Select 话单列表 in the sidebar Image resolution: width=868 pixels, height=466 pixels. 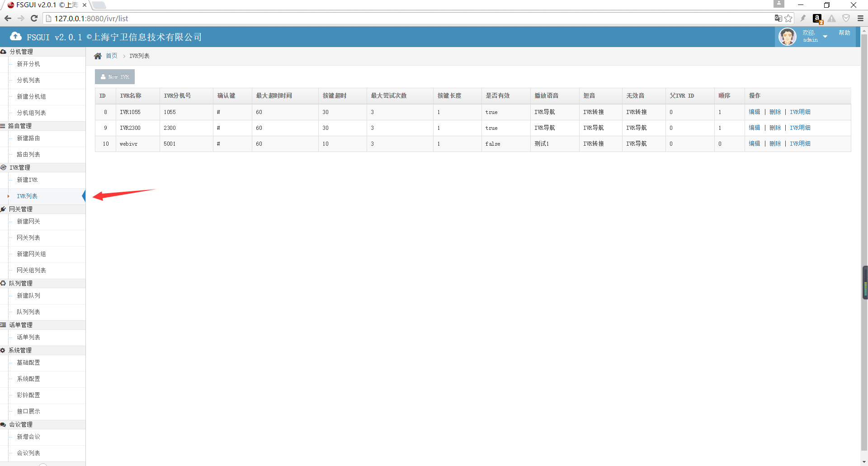click(x=28, y=338)
